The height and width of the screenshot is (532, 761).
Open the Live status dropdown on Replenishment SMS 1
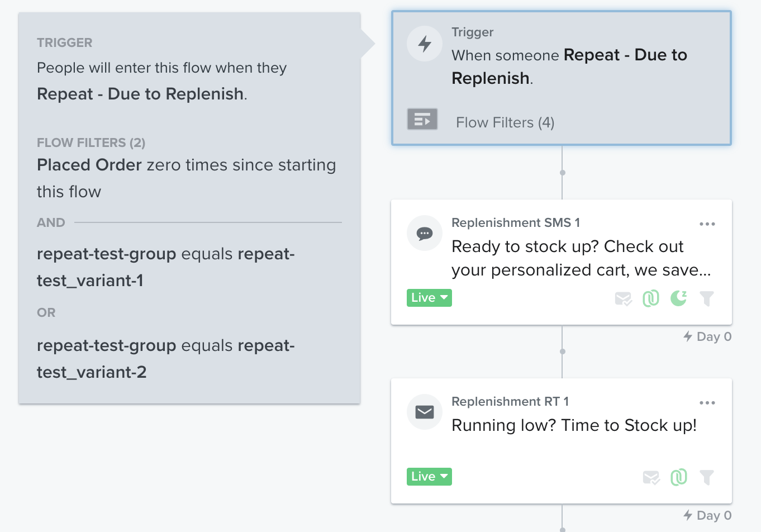click(429, 298)
